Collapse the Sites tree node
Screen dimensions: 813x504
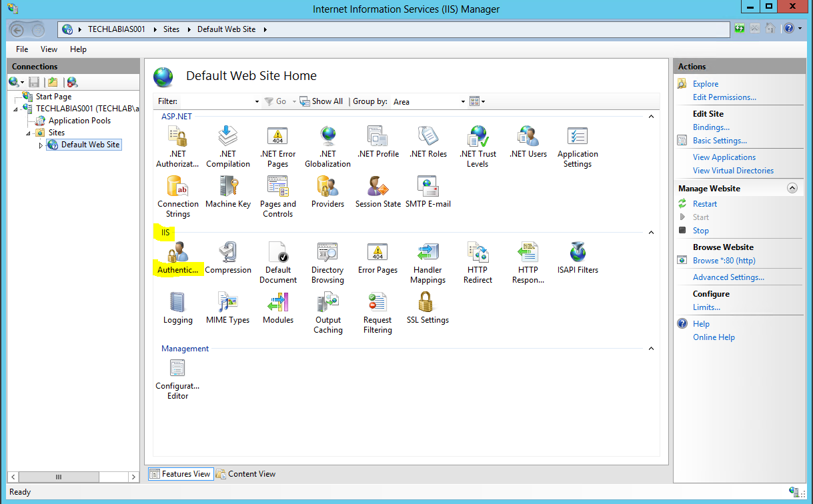click(29, 133)
